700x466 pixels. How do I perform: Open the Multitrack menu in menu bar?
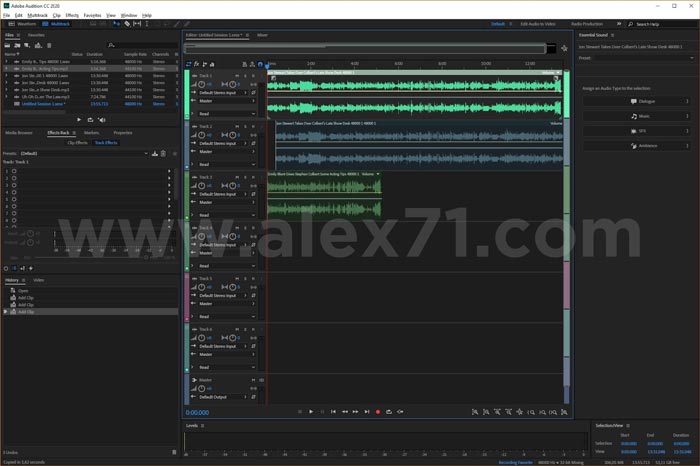38,15
